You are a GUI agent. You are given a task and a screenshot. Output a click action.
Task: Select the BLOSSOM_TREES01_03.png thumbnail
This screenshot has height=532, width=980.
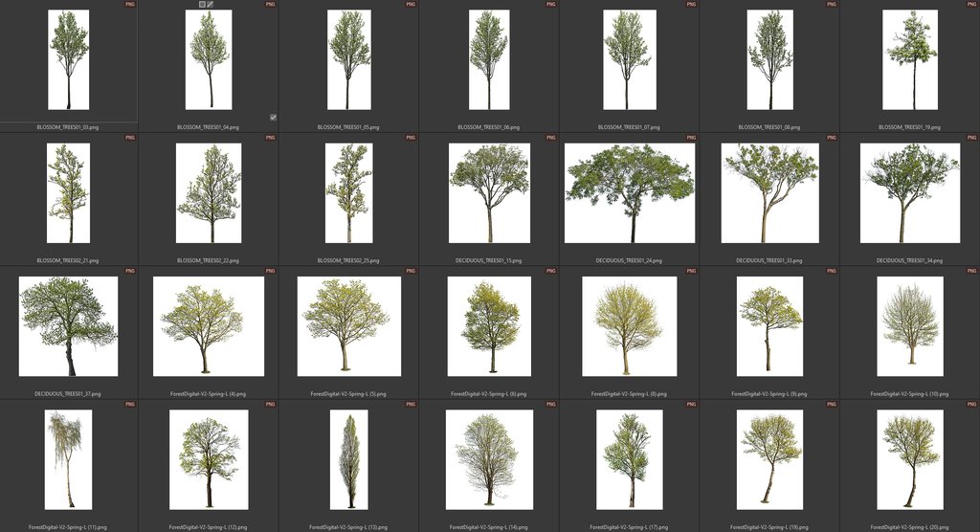(68, 59)
